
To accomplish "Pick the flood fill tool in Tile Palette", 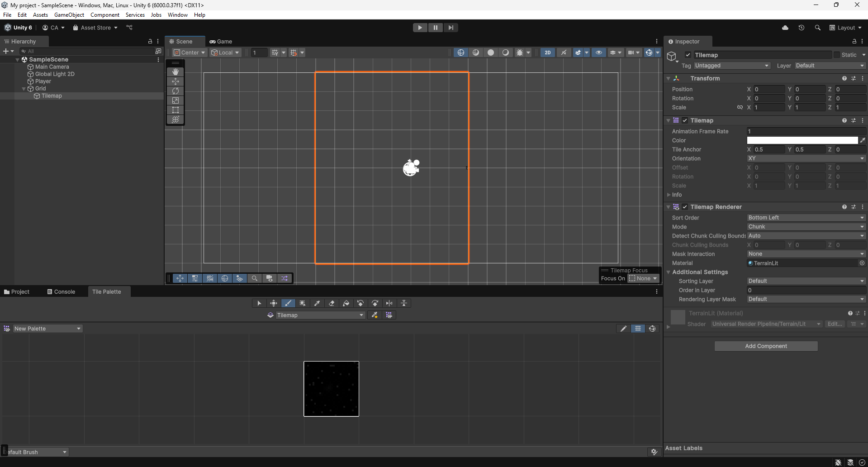I will (346, 303).
